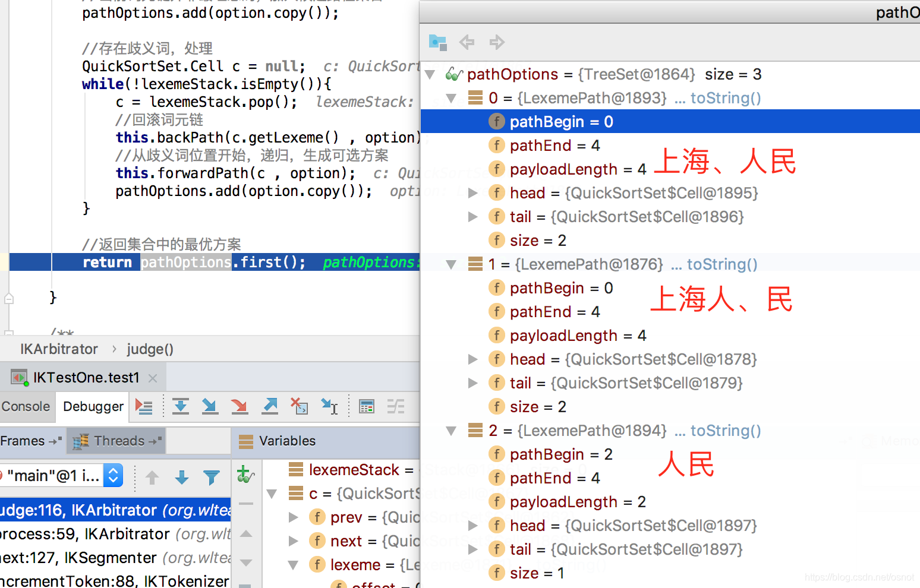The image size is (920, 588).
Task: Click the set as root icon in popup
Action: point(437,42)
